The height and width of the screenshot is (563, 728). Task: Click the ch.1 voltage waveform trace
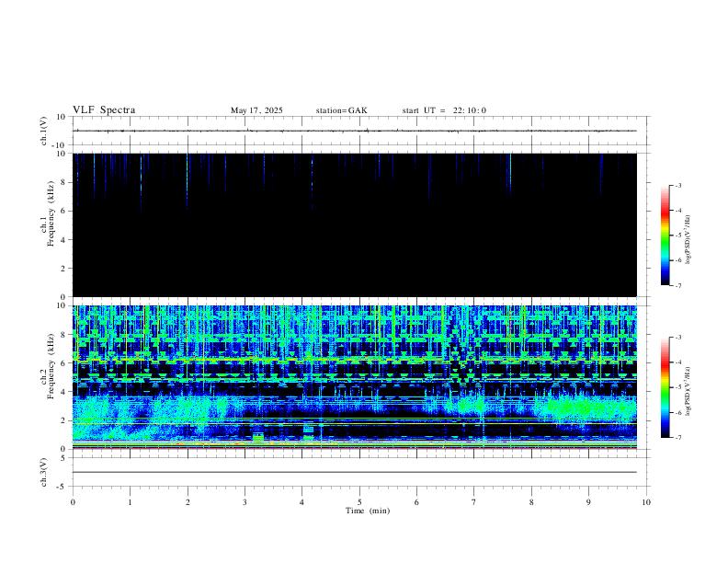pyautogui.click(x=355, y=131)
